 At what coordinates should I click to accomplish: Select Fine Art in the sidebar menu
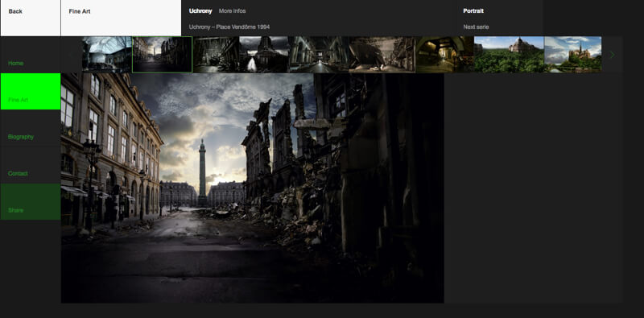click(x=31, y=91)
